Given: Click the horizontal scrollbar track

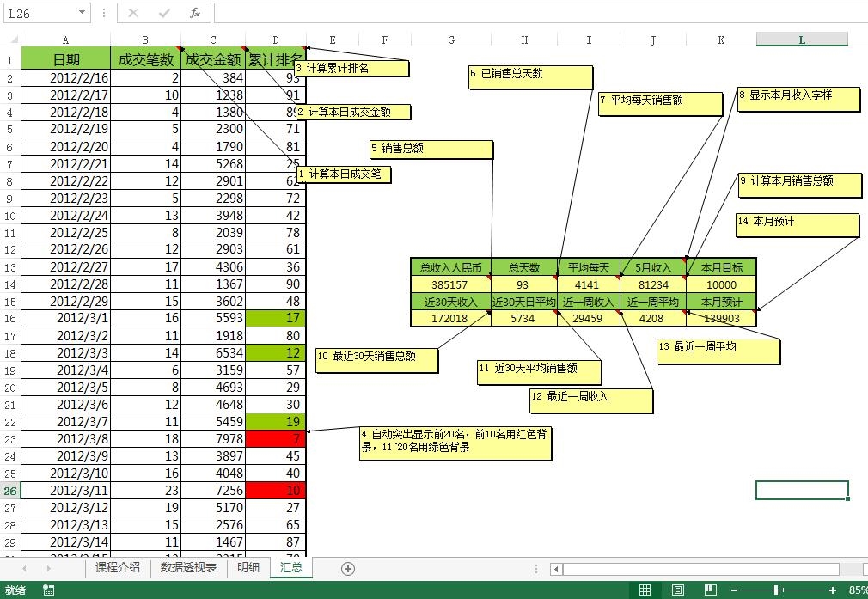Looking at the screenshot, I should (x=700, y=569).
